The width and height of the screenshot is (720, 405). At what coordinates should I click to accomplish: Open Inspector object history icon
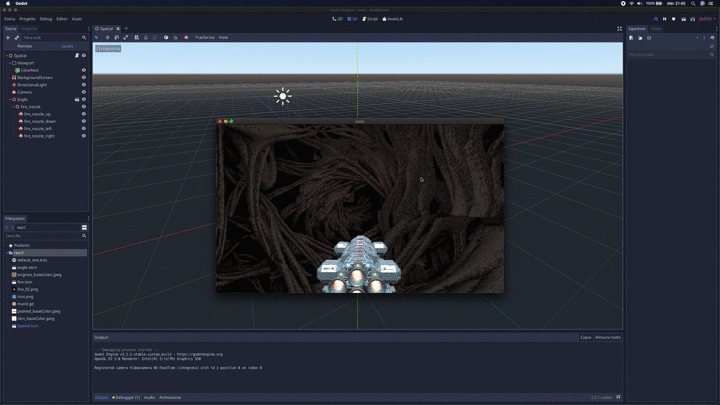tap(712, 38)
